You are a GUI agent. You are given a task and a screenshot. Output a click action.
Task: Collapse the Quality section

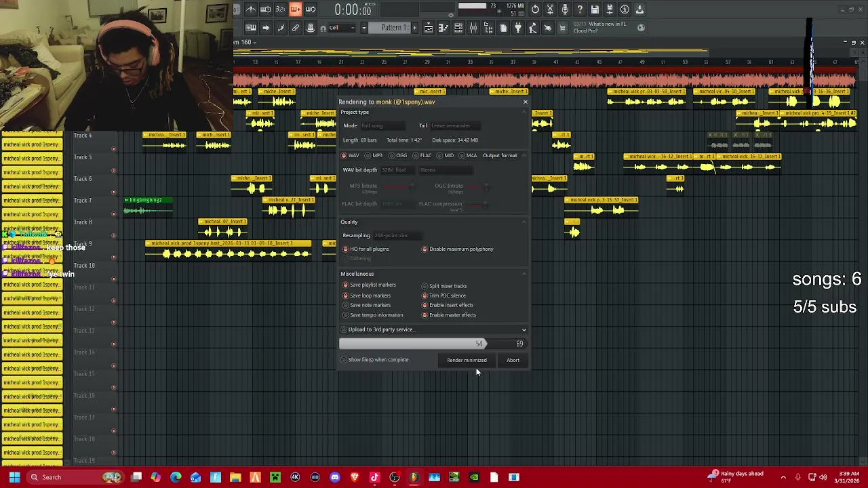(524, 222)
